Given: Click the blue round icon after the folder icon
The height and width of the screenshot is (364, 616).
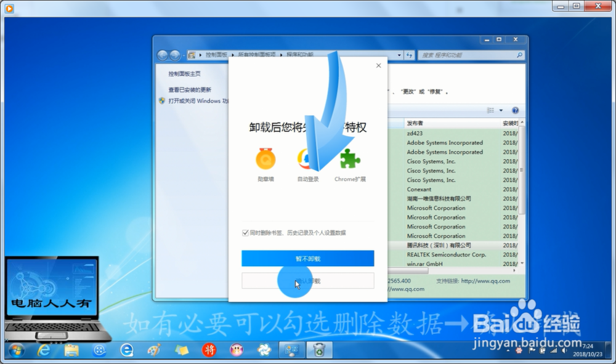Looking at the screenshot, I should 99,350.
